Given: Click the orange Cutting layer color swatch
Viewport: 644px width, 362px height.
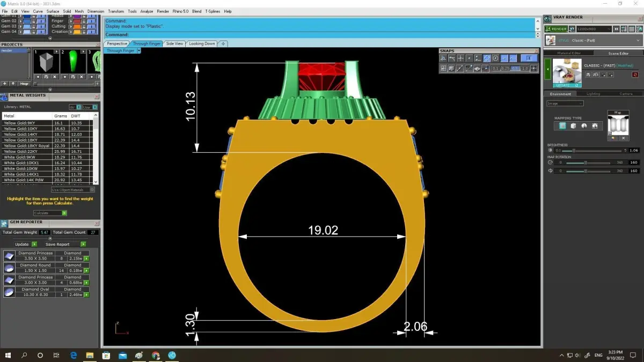Looking at the screenshot, I should pyautogui.click(x=78, y=26).
